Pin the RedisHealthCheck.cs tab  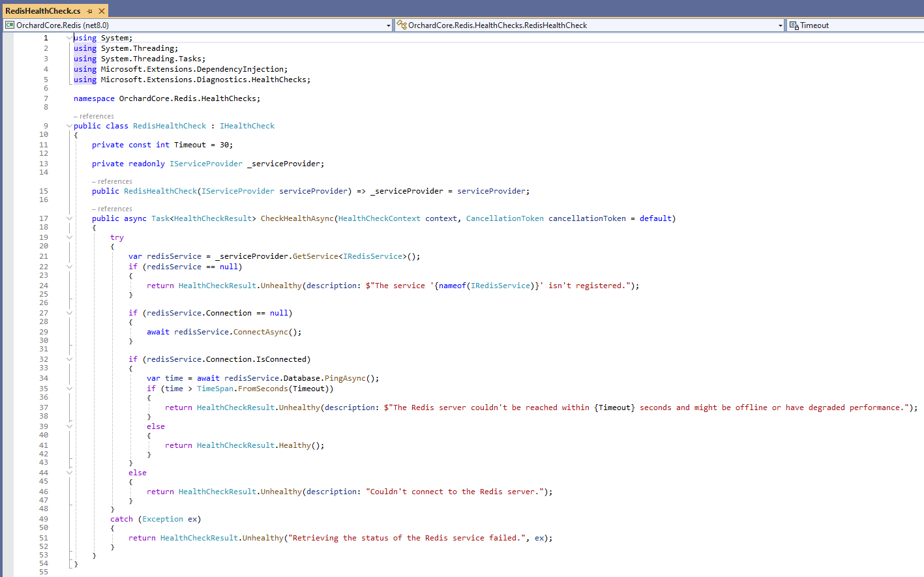[x=90, y=11]
